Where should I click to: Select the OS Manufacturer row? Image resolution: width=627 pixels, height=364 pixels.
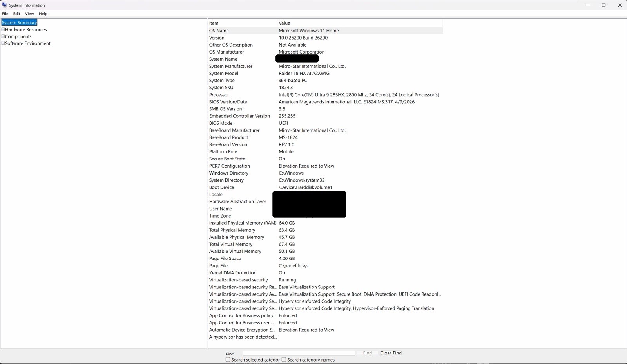[325, 52]
